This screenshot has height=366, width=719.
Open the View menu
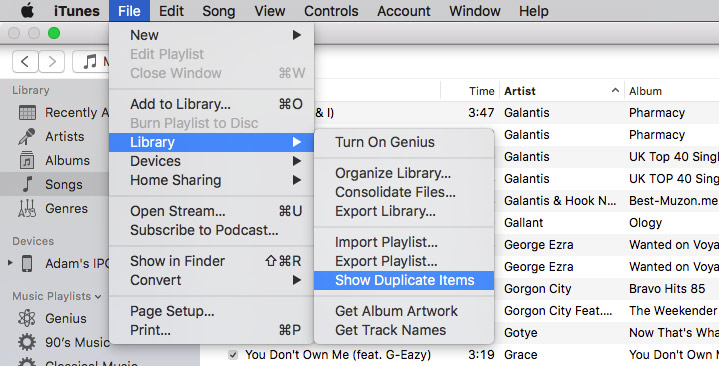[270, 11]
